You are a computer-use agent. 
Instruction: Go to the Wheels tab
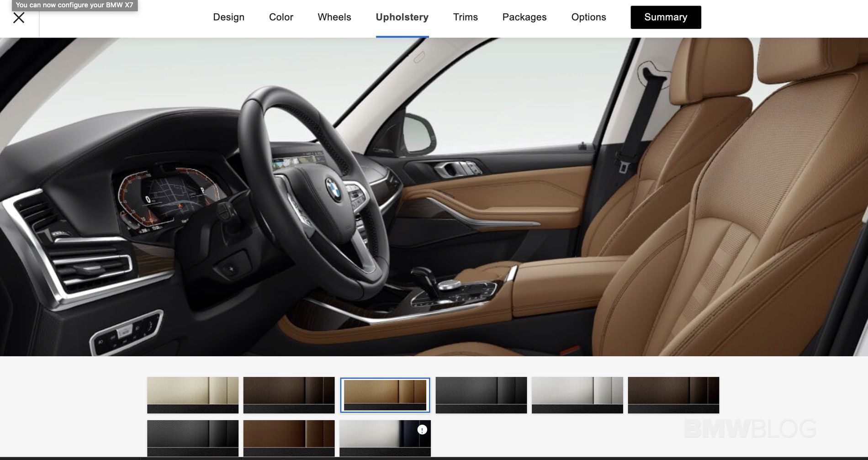point(334,17)
